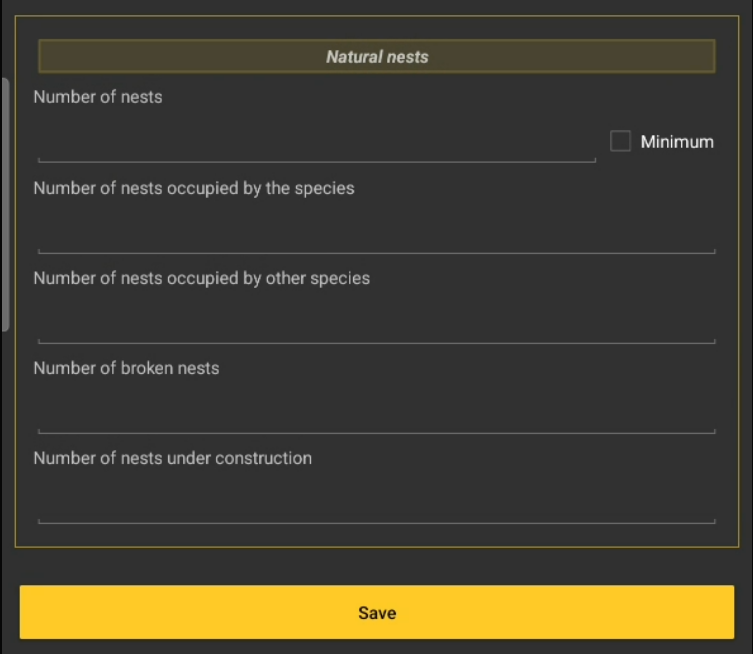The image size is (753, 654).
Task: Focus the Number of broken nests field
Action: [x=376, y=414]
